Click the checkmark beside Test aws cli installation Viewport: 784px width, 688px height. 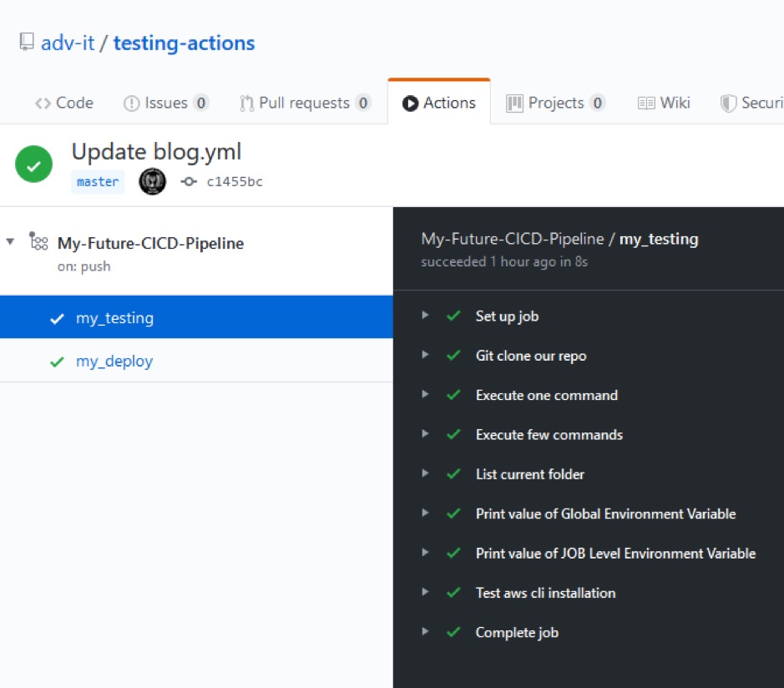[453, 593]
